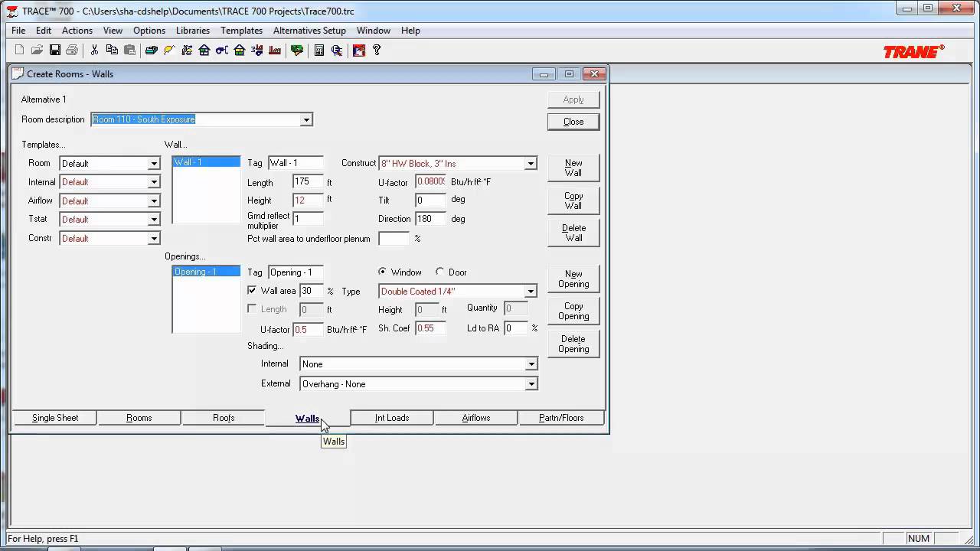Screen dimensions: 980x551
Task: Click the Copy Opening button
Action: [x=573, y=311]
